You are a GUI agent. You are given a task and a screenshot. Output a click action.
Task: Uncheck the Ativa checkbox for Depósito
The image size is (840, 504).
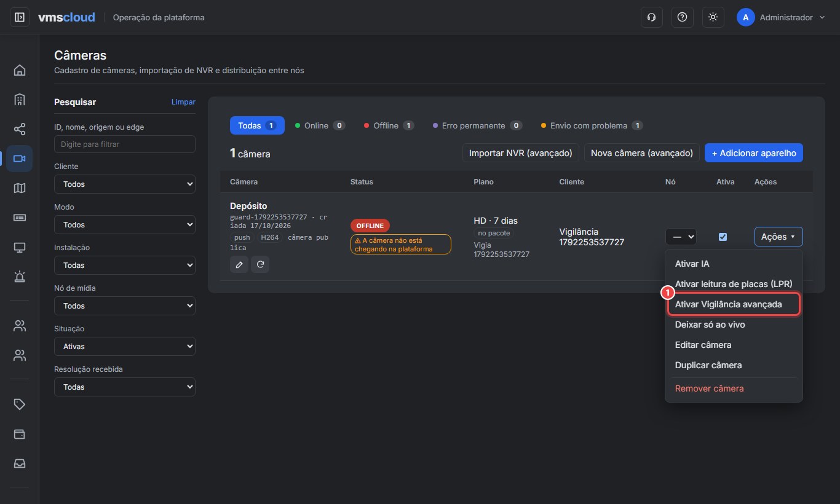coord(723,237)
